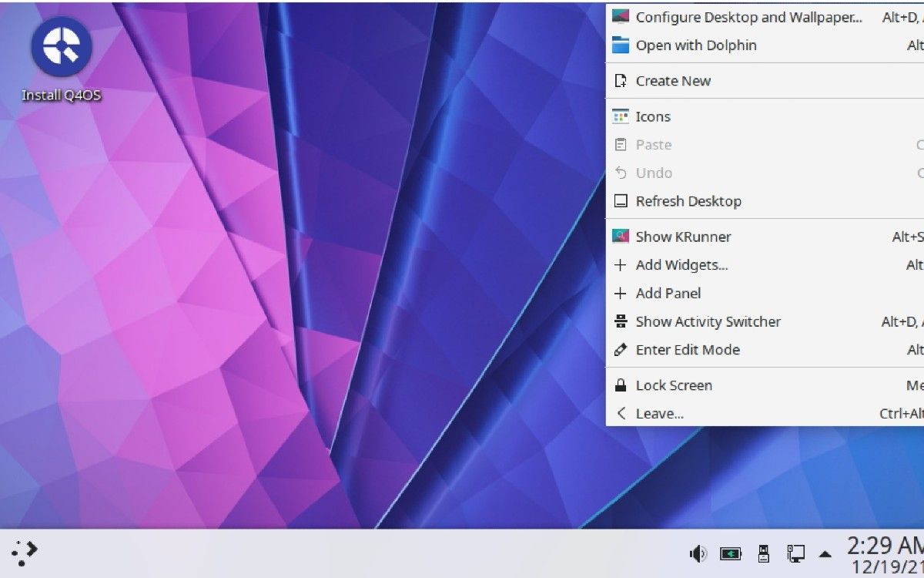This screenshot has width=924, height=578.
Task: Select Show Activity Switcher
Action: coord(708,321)
